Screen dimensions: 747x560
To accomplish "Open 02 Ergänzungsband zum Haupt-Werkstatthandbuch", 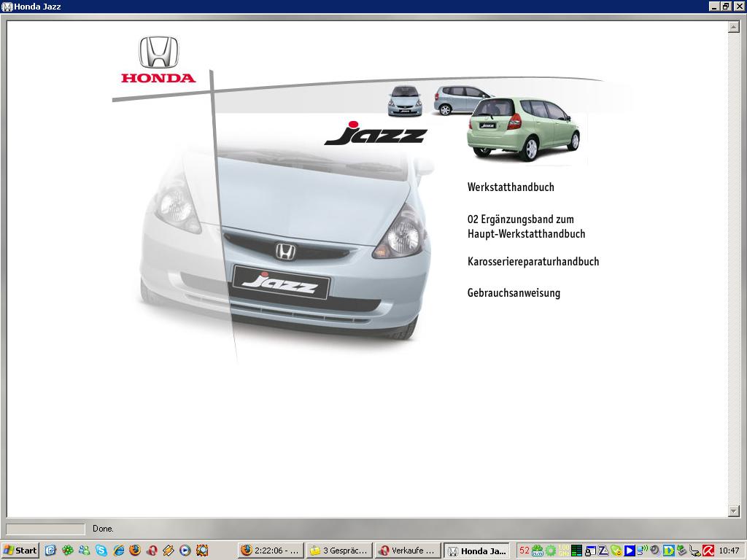I will [x=526, y=227].
